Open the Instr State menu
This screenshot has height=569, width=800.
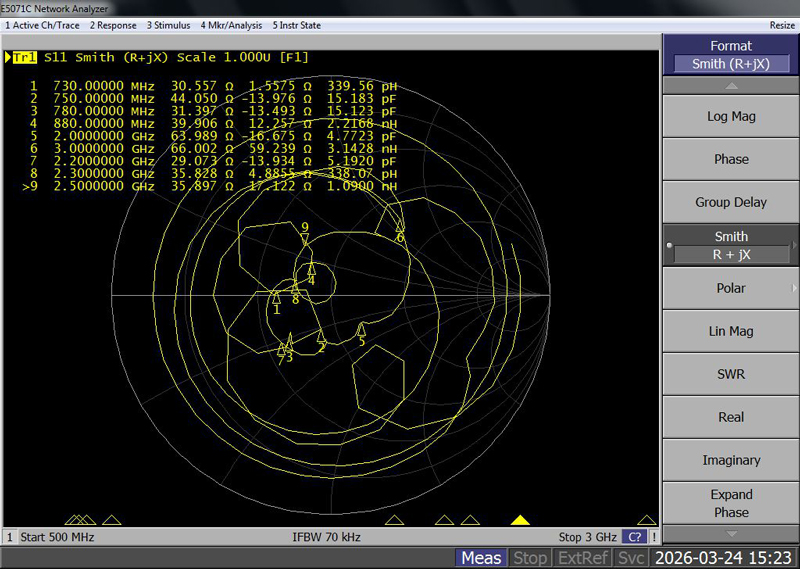coord(296,25)
